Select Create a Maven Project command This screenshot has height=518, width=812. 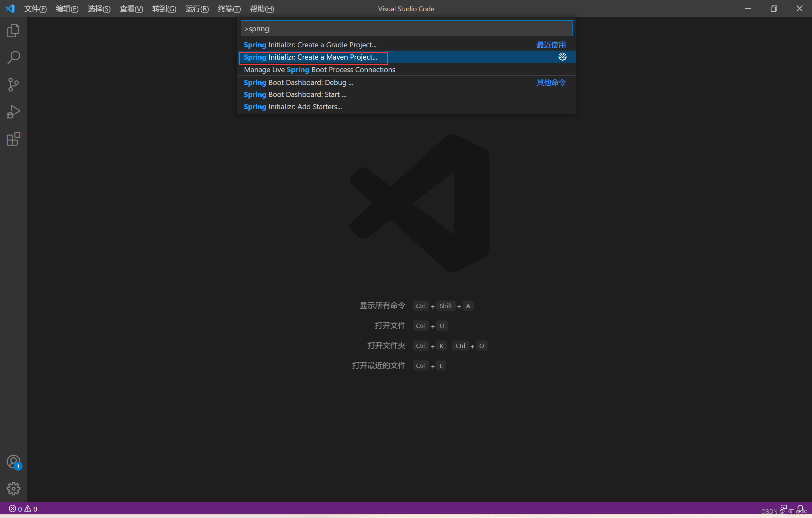310,57
